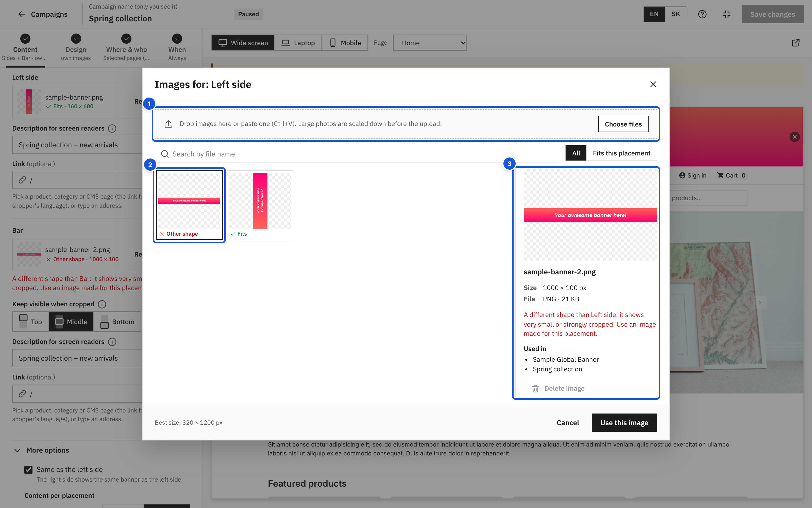This screenshot has width=812, height=508.
Task: Click the search magnifier icon
Action: pyautogui.click(x=165, y=154)
